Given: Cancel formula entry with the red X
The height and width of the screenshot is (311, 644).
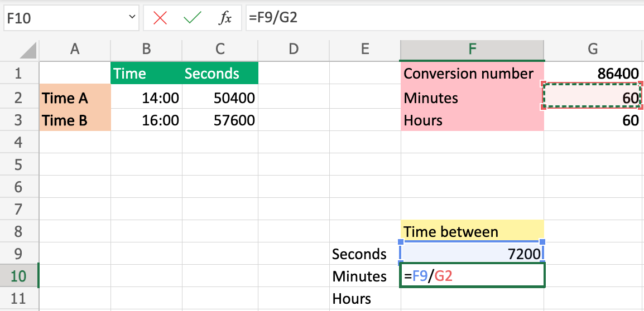Looking at the screenshot, I should (160, 18).
